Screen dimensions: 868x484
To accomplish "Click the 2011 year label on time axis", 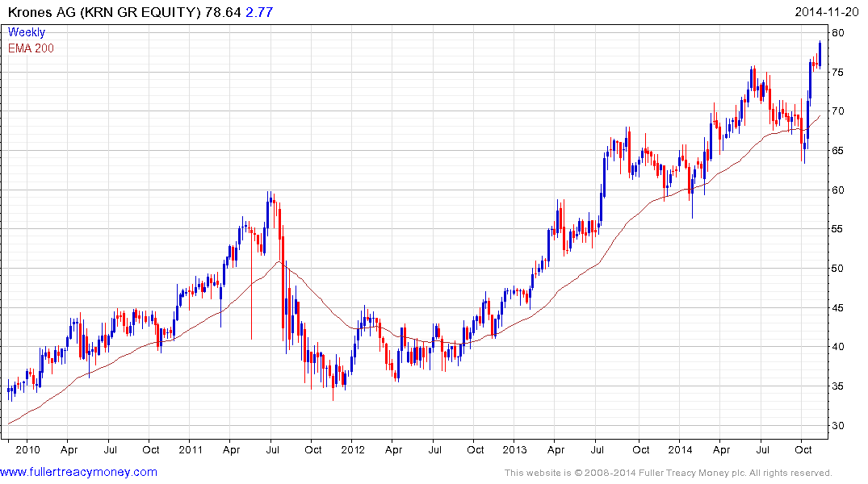I will [191, 449].
